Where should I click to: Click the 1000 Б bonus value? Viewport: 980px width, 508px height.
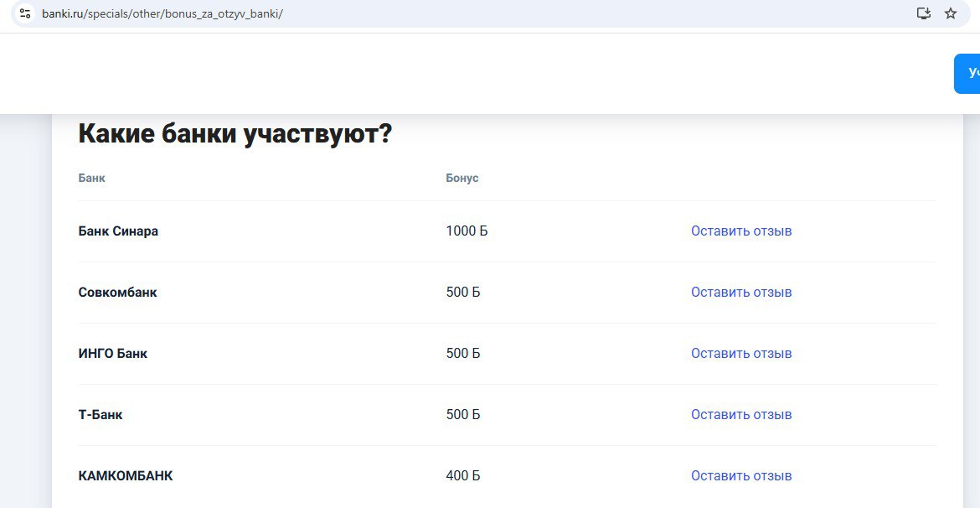click(x=467, y=231)
